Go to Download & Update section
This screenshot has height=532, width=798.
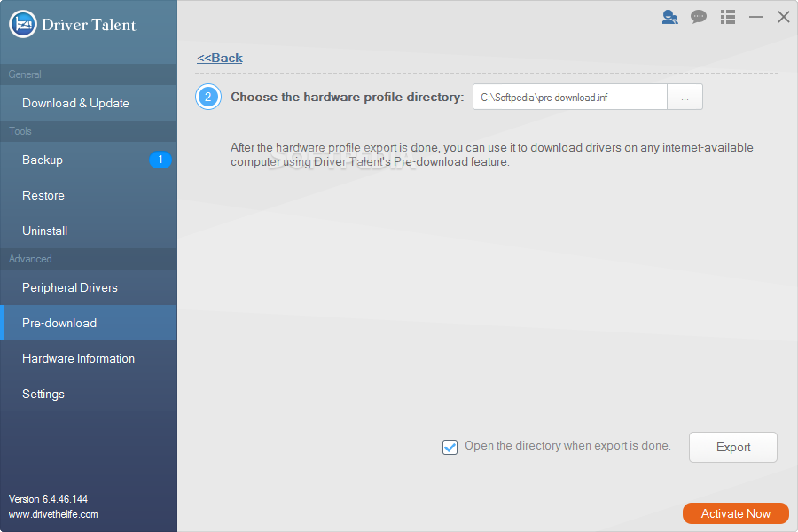point(88,103)
